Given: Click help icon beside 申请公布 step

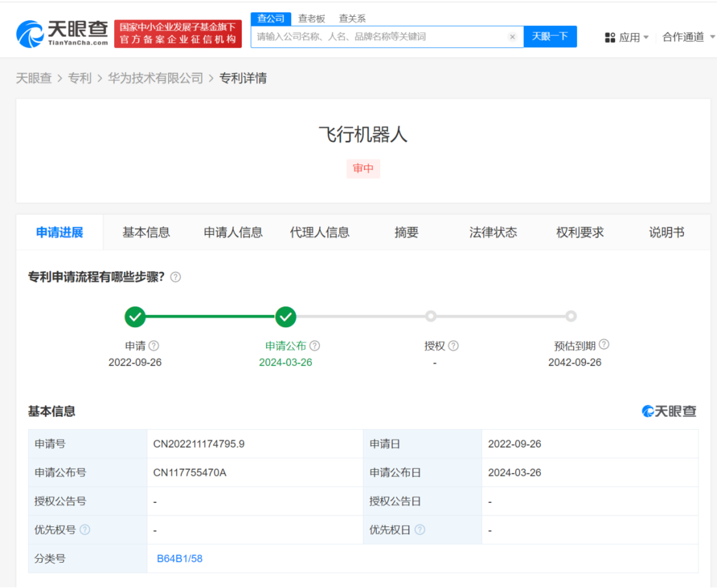Looking at the screenshot, I should click(315, 346).
